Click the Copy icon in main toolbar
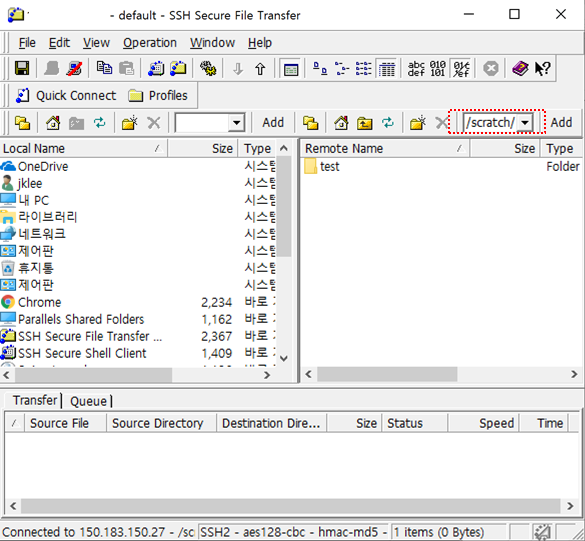 104,68
